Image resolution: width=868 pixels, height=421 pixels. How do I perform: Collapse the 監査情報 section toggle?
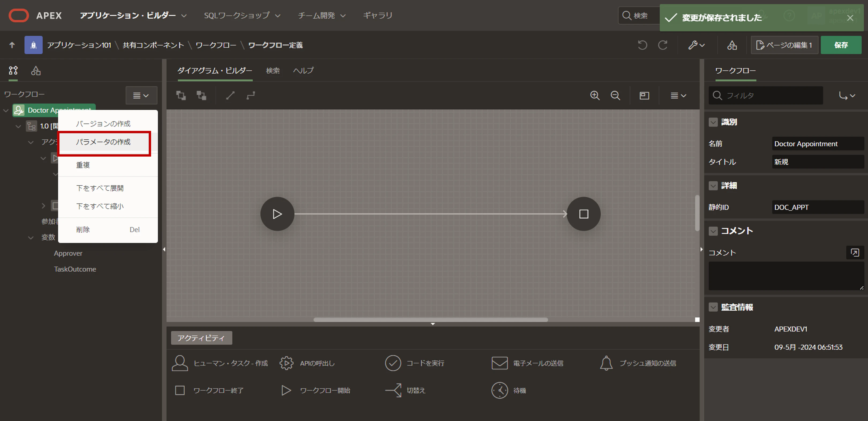(x=713, y=307)
